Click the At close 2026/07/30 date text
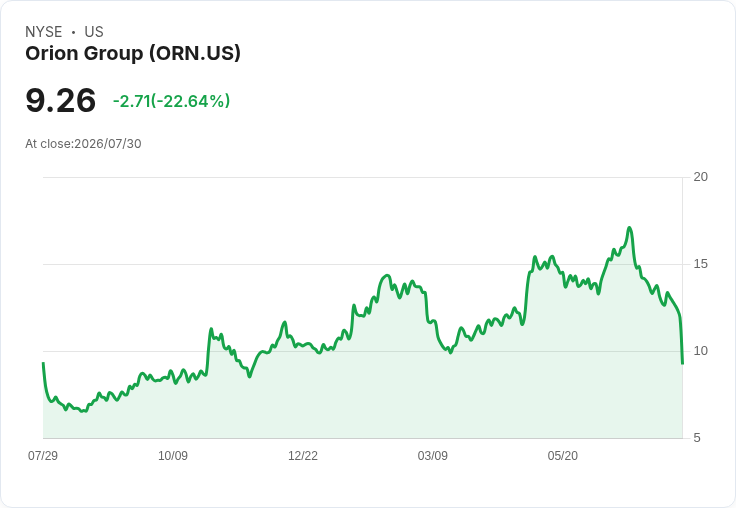 [83, 144]
